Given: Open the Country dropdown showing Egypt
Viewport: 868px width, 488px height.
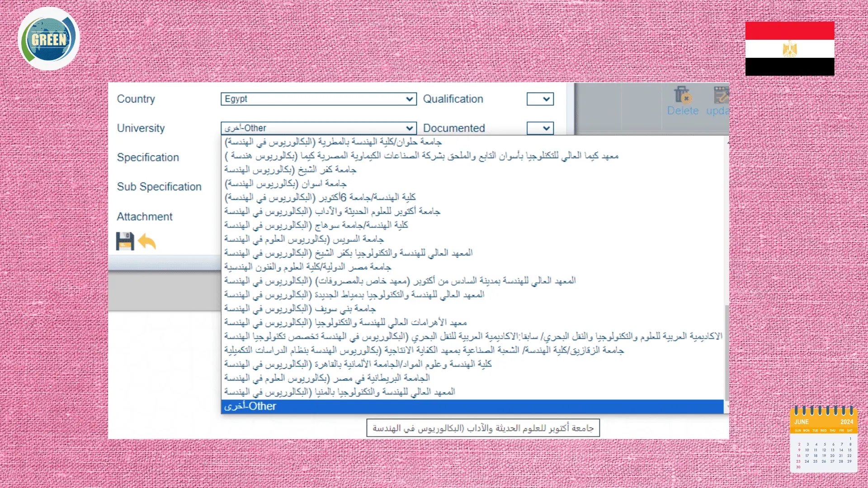Looking at the screenshot, I should 318,99.
